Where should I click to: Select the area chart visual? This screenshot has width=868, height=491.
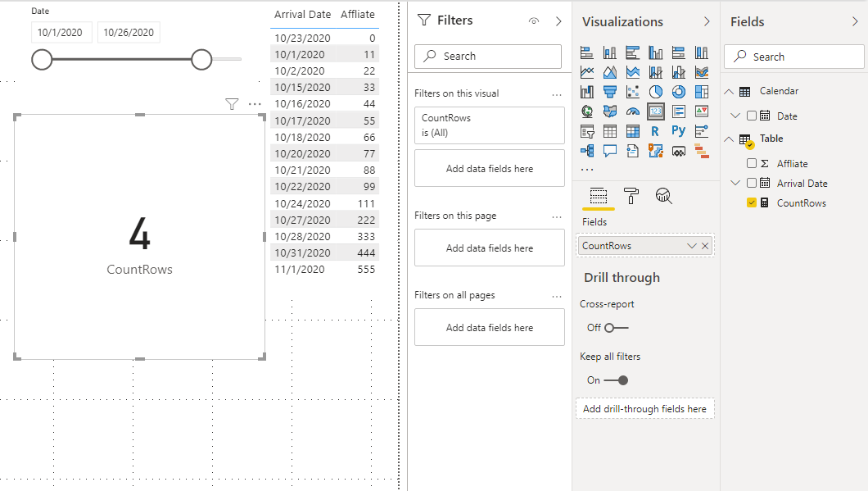click(609, 72)
